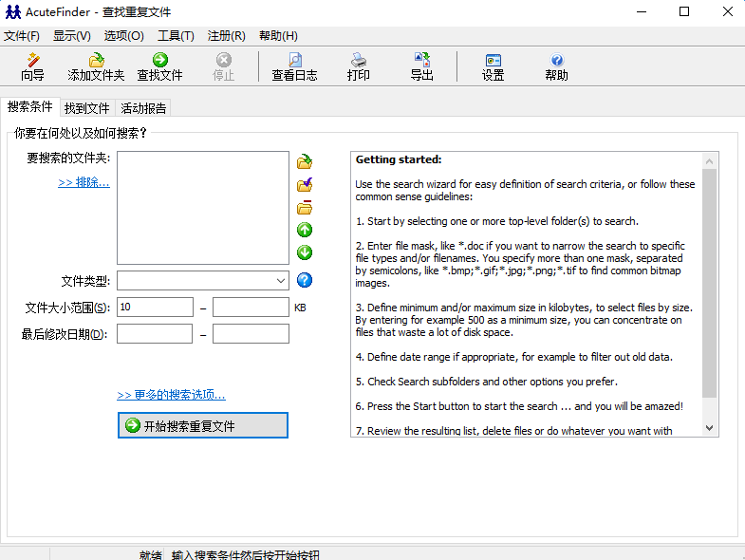Switch to the 活动报告 tab
The width and height of the screenshot is (745, 560).
(x=143, y=108)
